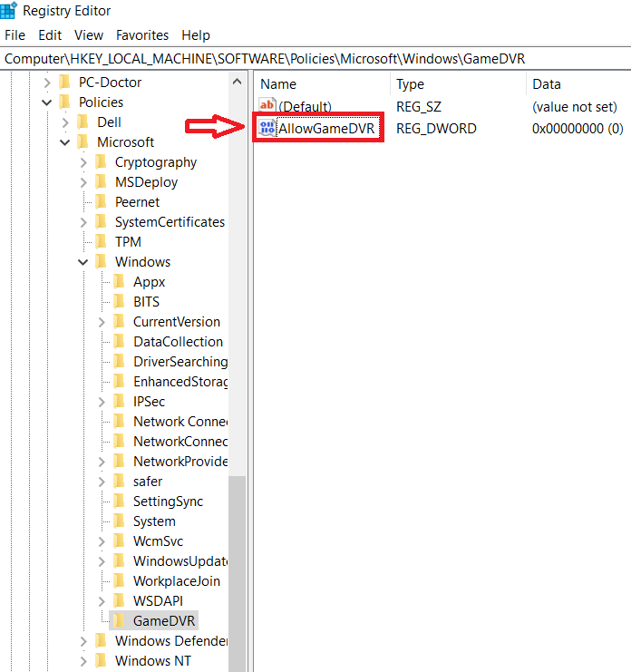Open the Edit menu
The height and width of the screenshot is (672, 631).
tap(50, 35)
